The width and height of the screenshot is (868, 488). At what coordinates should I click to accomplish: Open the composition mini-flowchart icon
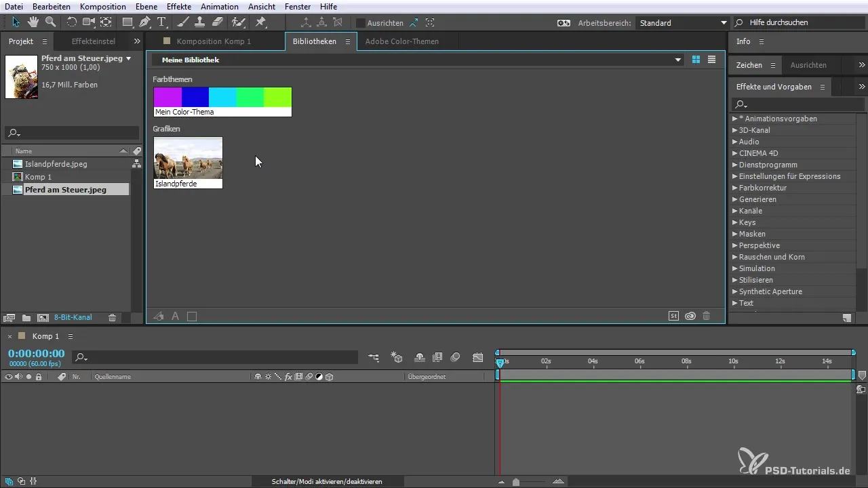(374, 357)
